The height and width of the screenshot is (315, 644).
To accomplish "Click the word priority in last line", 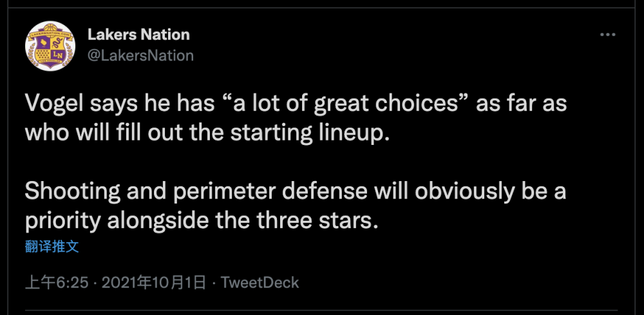I will click(x=63, y=222).
